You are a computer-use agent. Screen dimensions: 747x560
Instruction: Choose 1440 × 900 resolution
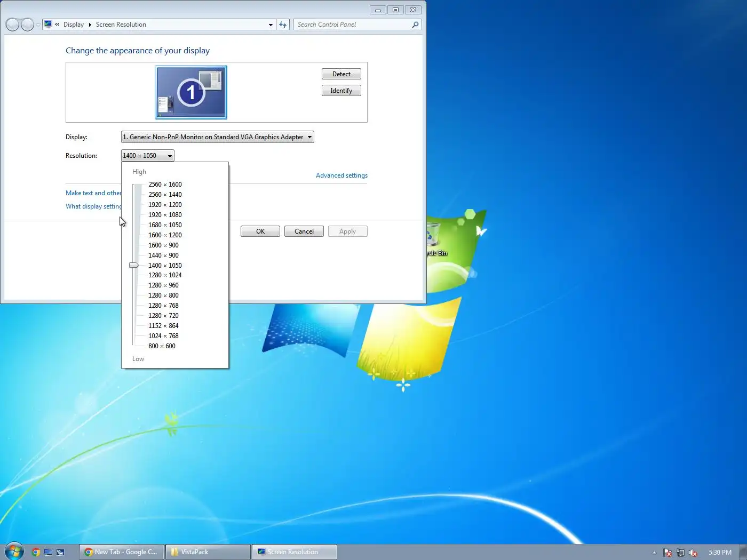163,255
